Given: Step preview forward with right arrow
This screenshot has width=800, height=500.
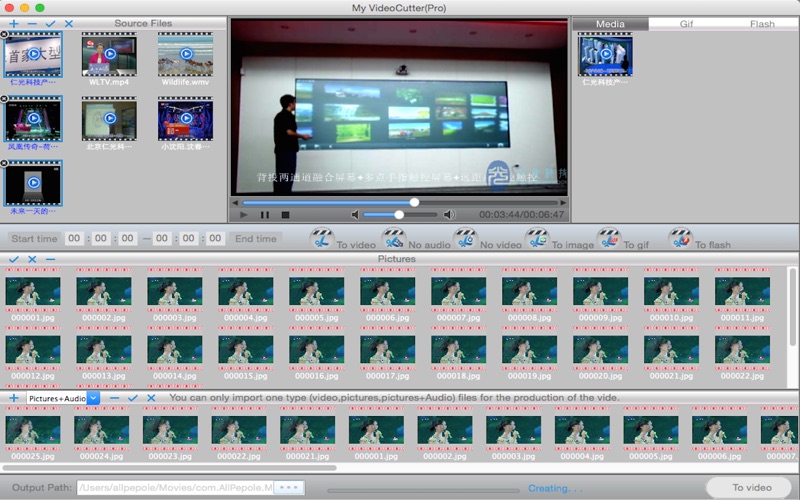Looking at the screenshot, I should [563, 203].
